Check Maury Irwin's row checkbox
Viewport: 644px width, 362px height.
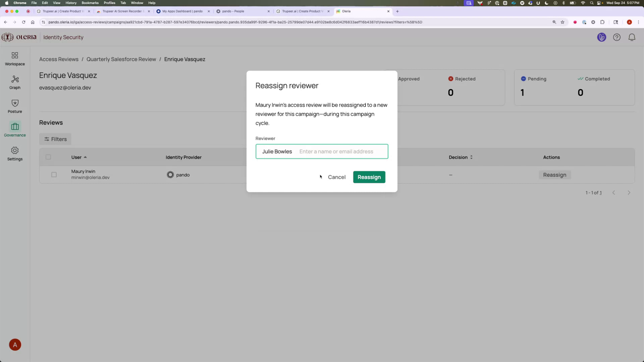point(54,175)
